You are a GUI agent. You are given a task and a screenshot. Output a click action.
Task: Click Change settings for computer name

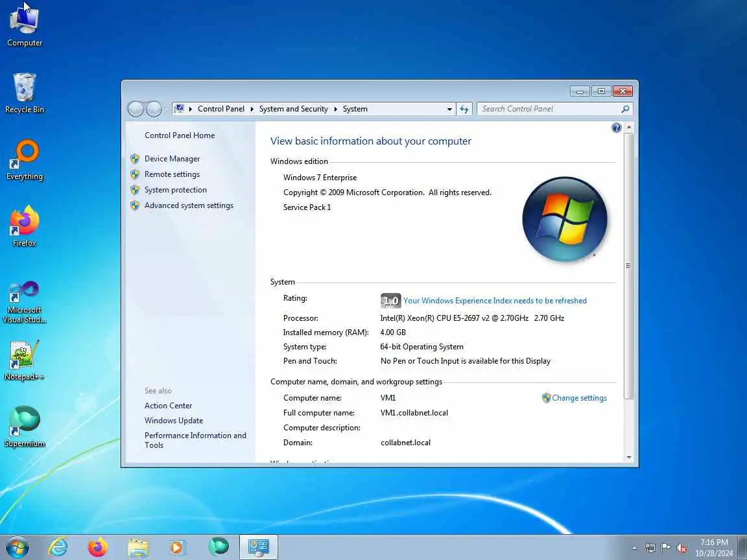pos(579,398)
